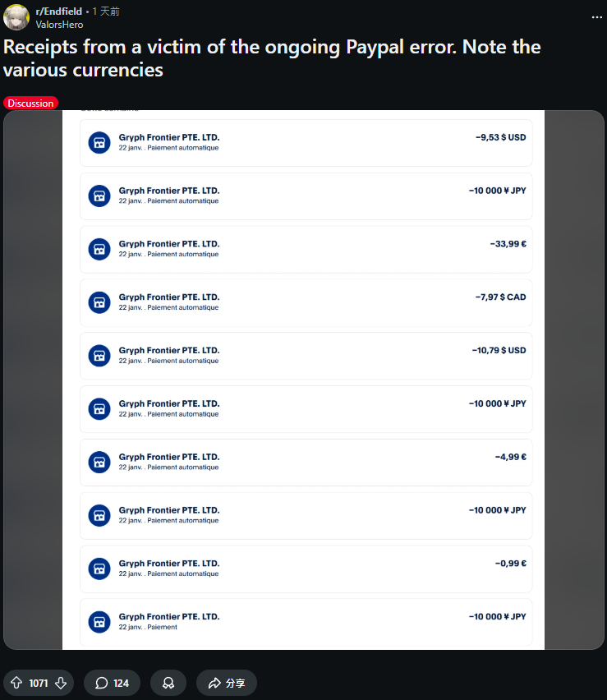The width and height of the screenshot is (607, 700).
Task: Click the last transaction labeled Paiement
Action: (306, 621)
